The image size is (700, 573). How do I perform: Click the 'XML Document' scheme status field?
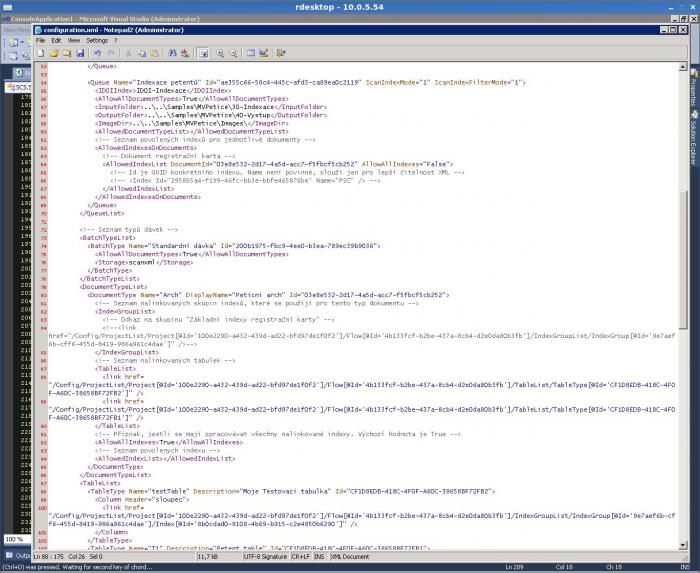[350, 556]
